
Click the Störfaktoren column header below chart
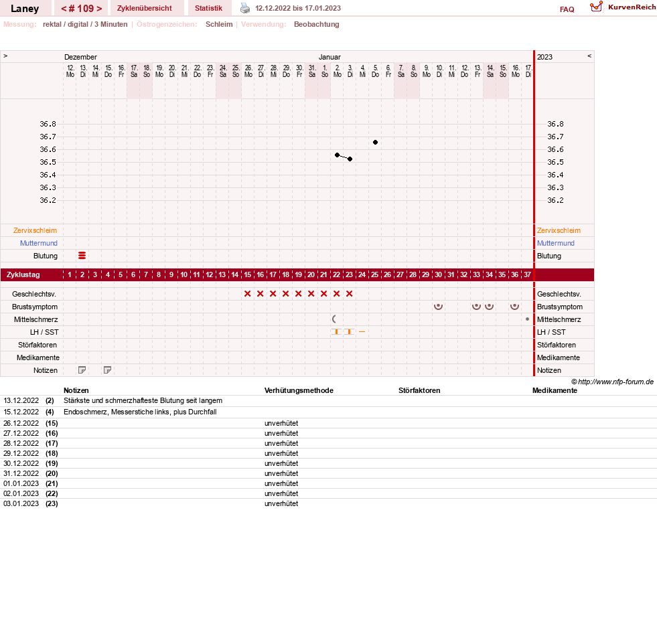419,390
